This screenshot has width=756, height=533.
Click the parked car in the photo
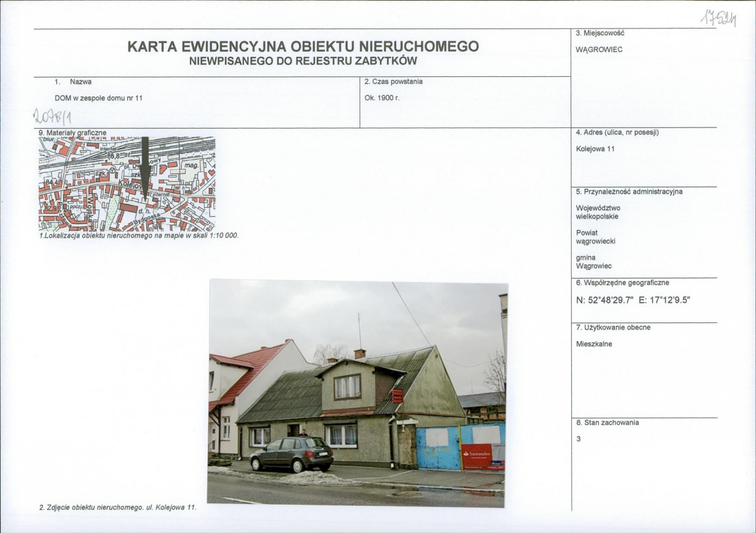292,454
